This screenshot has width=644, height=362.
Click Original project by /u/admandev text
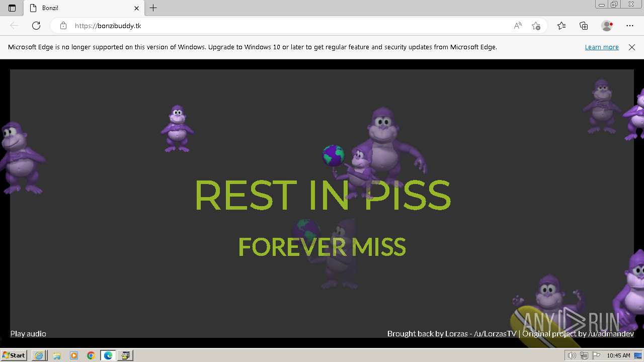tap(578, 333)
